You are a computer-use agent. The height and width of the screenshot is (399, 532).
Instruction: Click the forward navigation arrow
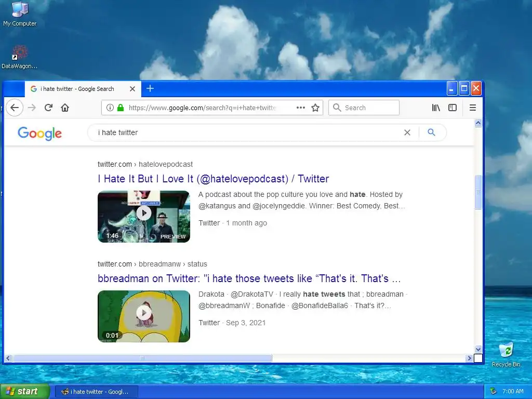coord(32,108)
